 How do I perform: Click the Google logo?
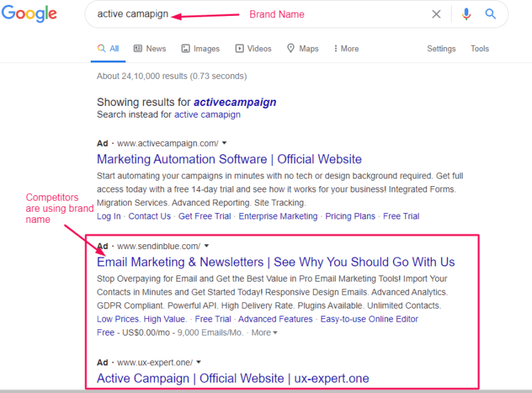point(29,15)
